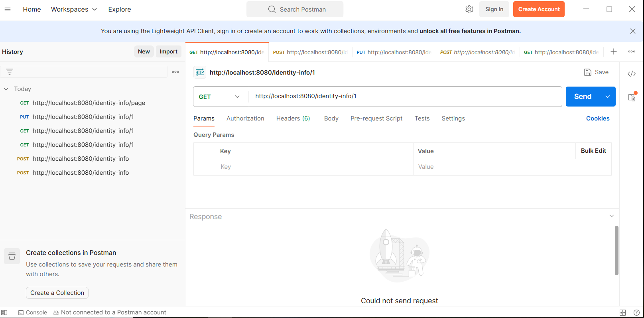Click the HTTP request type icon
The width and height of the screenshot is (644, 318).
point(200,72)
